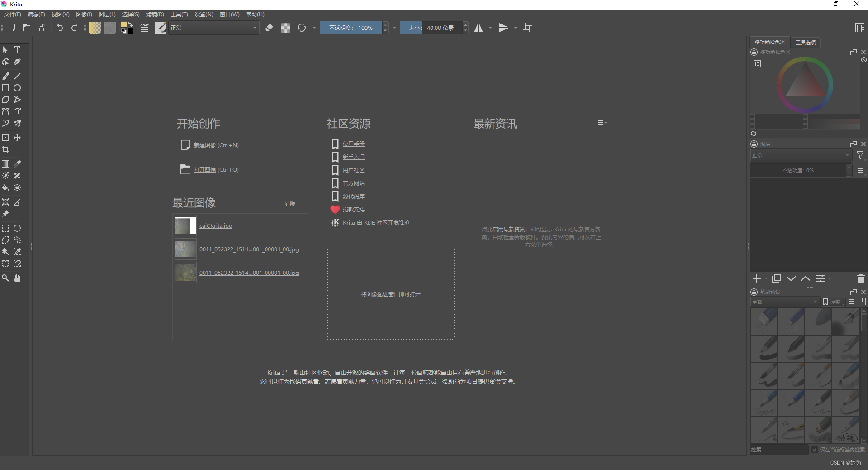Image resolution: width=868 pixels, height=470 pixels.
Task: Open the 滤镜(R) menu
Action: tap(154, 14)
